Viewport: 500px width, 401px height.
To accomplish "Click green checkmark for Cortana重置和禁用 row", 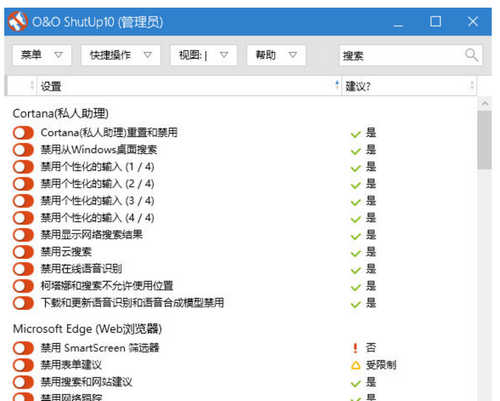I will click(x=356, y=134).
